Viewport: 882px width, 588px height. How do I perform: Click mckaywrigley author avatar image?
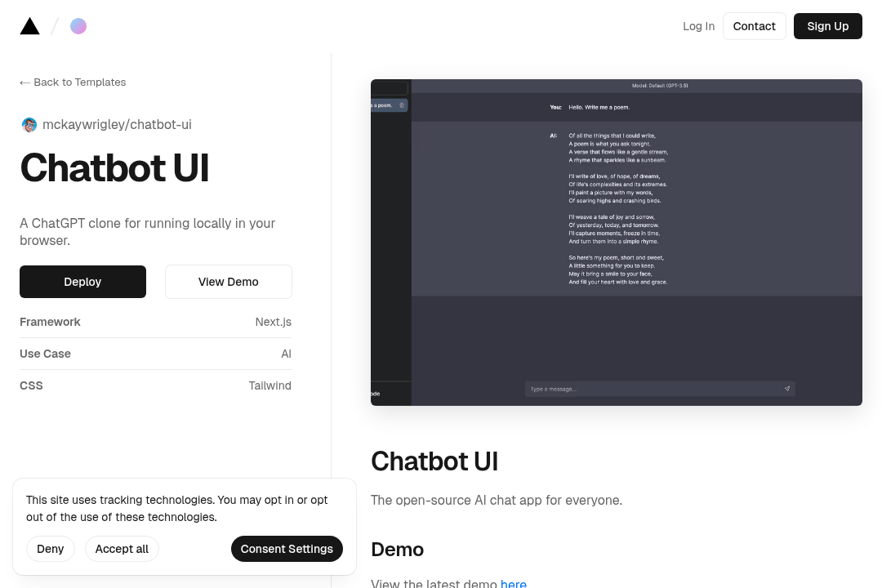(x=29, y=124)
